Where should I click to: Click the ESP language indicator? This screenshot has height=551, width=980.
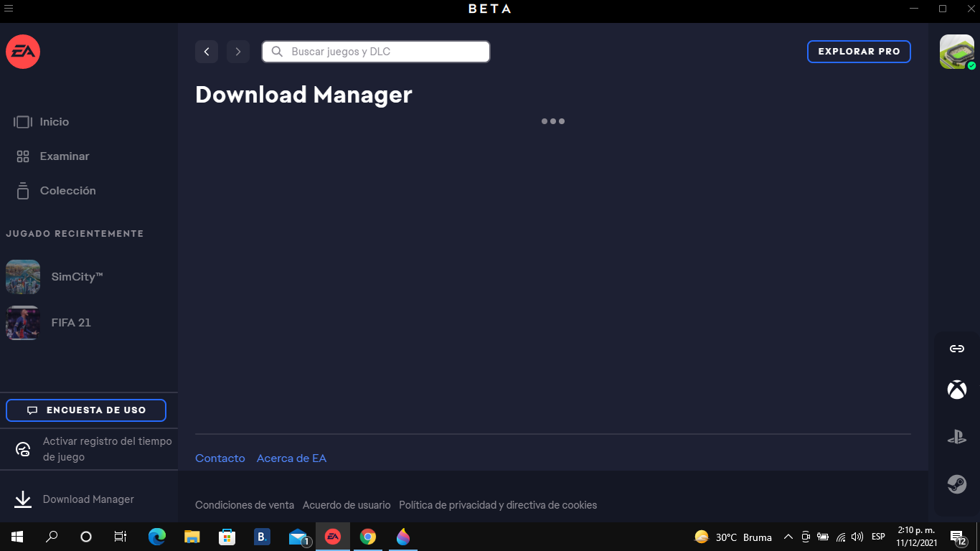(x=878, y=537)
